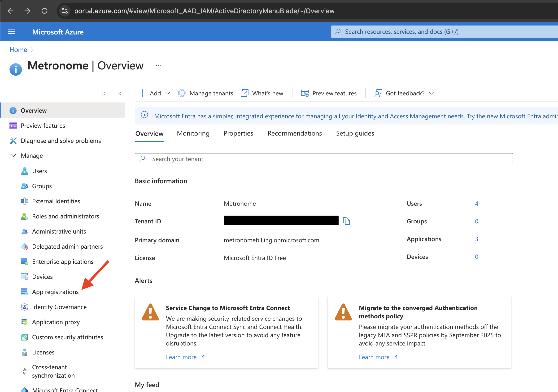Click the Home breadcrumb link
This screenshot has height=392, width=558.
tap(18, 50)
